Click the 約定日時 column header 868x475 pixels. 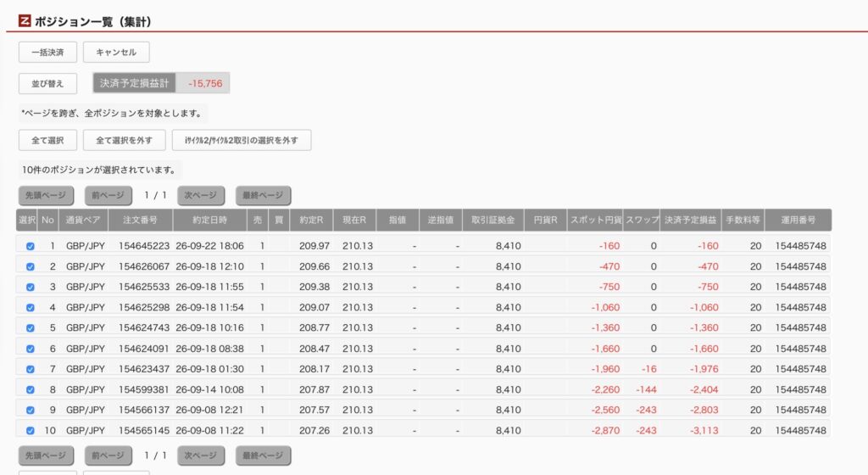click(x=210, y=220)
